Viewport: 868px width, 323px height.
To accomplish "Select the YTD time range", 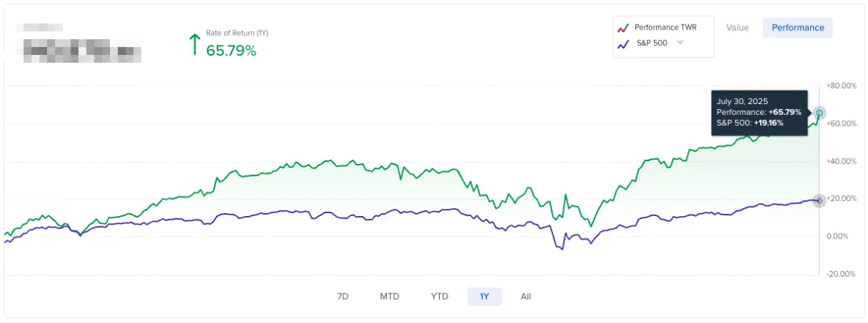I will 439,296.
